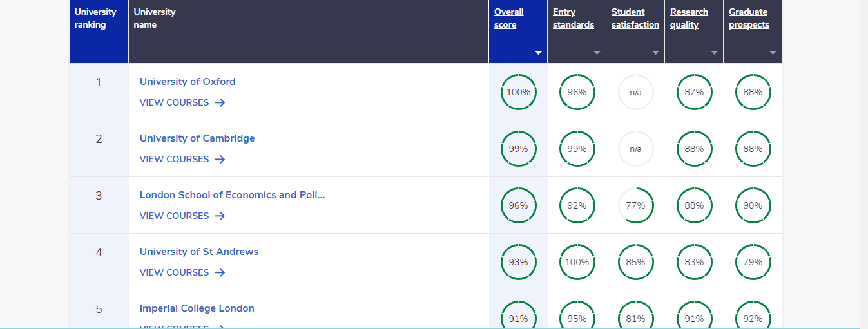Click Imperial 92% graduate prospects circle
The height and width of the screenshot is (329, 868).
click(753, 315)
